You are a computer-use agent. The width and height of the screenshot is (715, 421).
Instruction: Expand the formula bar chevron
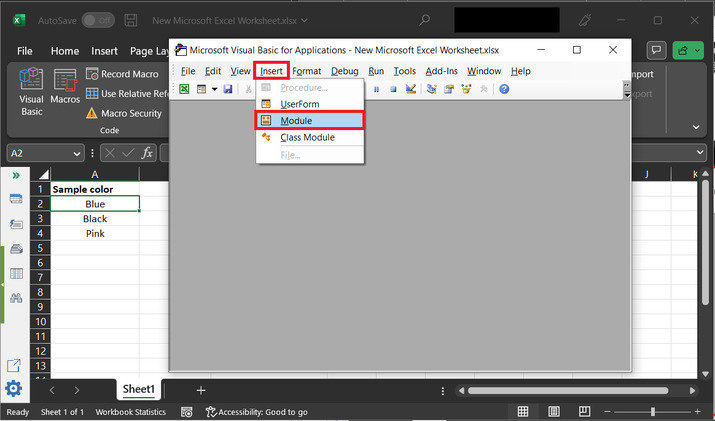pos(700,152)
